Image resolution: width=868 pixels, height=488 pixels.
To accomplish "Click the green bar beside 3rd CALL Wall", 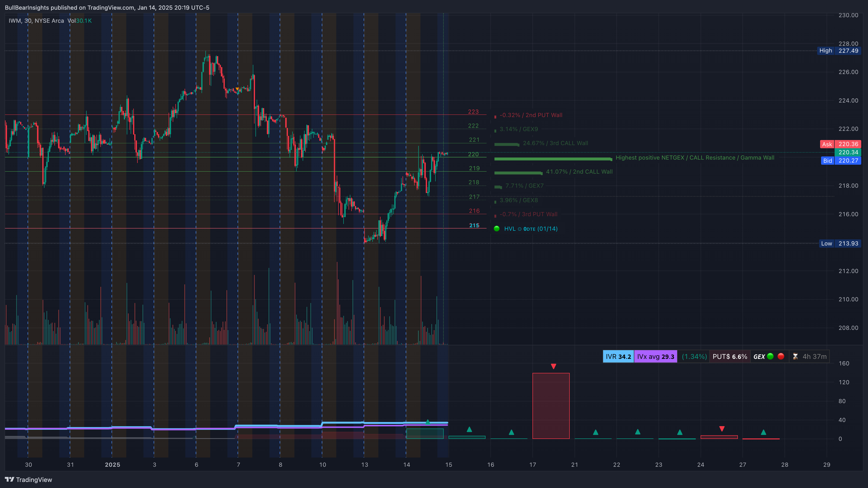I will coord(507,144).
